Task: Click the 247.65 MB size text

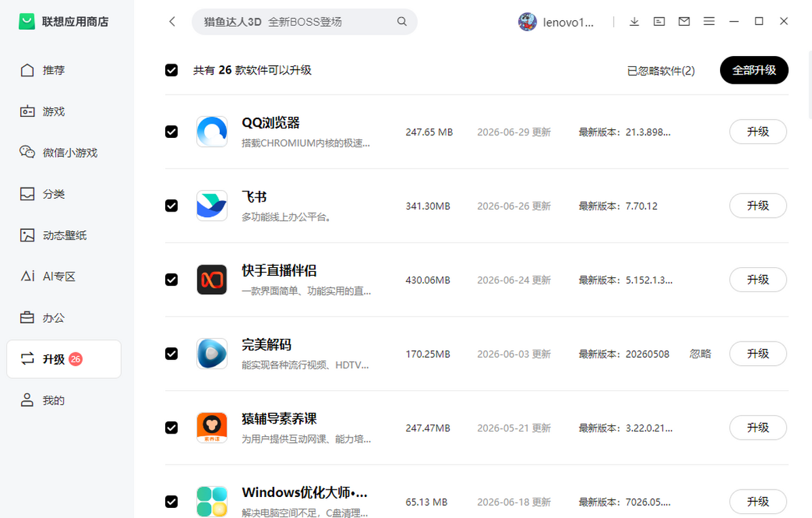Action: 429,133
